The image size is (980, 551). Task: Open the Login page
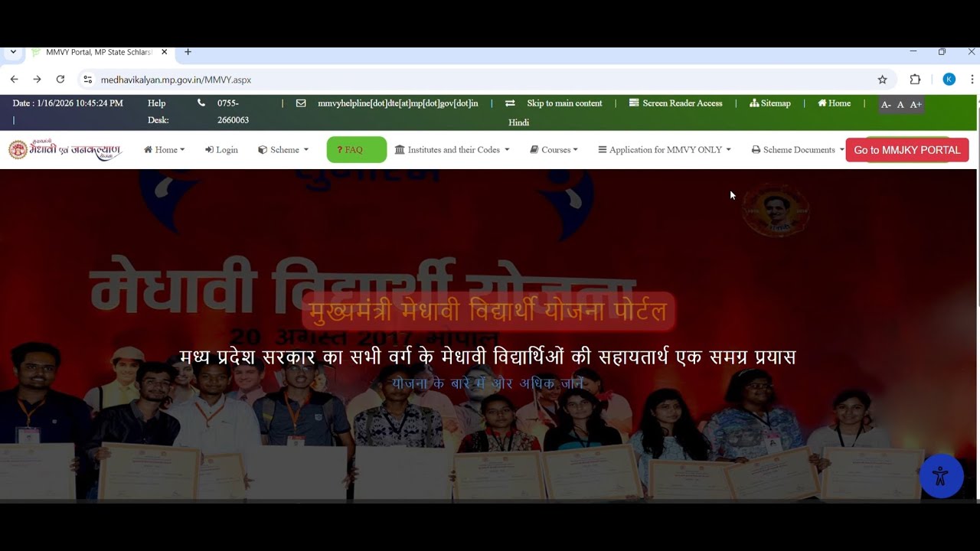point(221,150)
